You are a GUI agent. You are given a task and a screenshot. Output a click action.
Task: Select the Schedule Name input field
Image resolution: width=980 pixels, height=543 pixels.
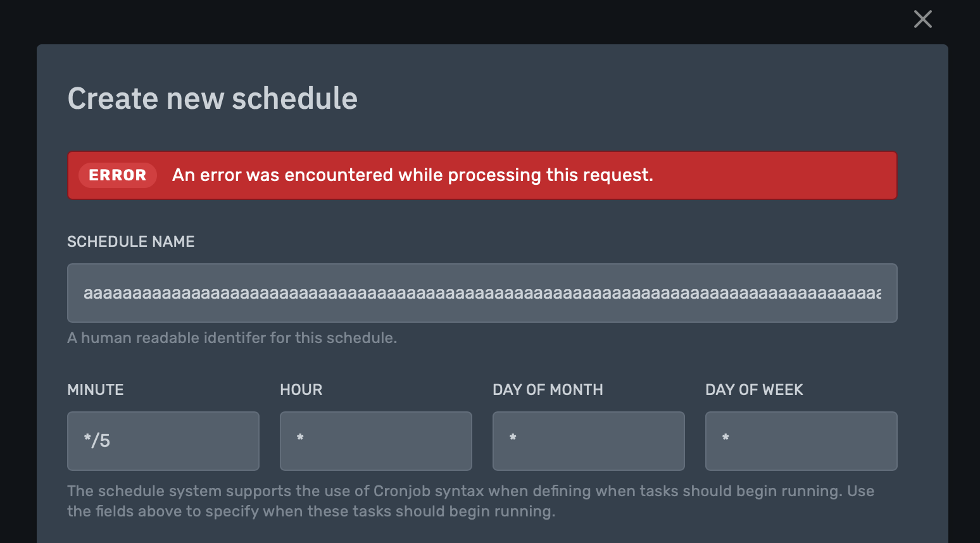[482, 292]
